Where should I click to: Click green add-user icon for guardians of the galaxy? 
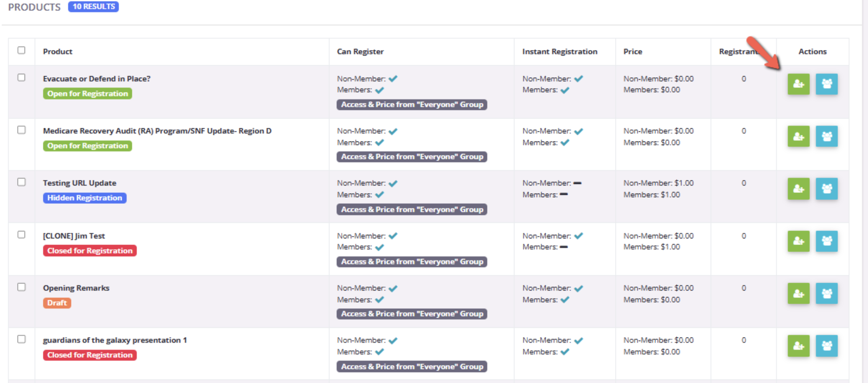click(x=798, y=346)
